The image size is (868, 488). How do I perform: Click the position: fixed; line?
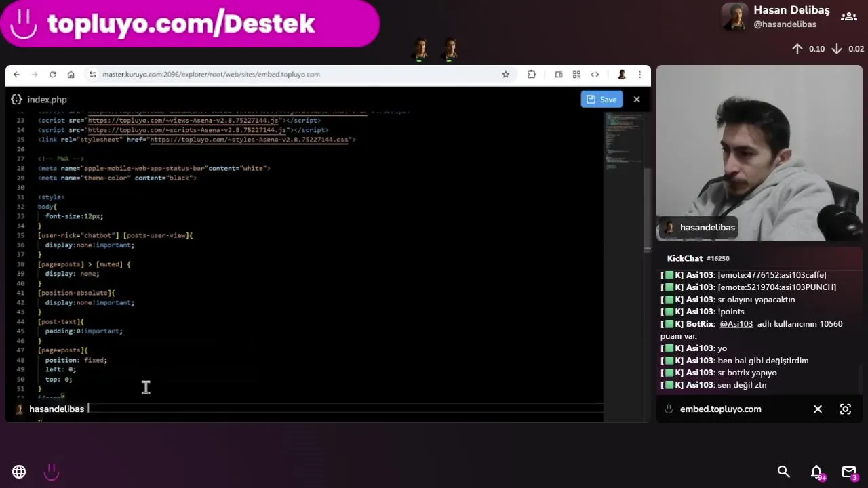[x=76, y=360]
